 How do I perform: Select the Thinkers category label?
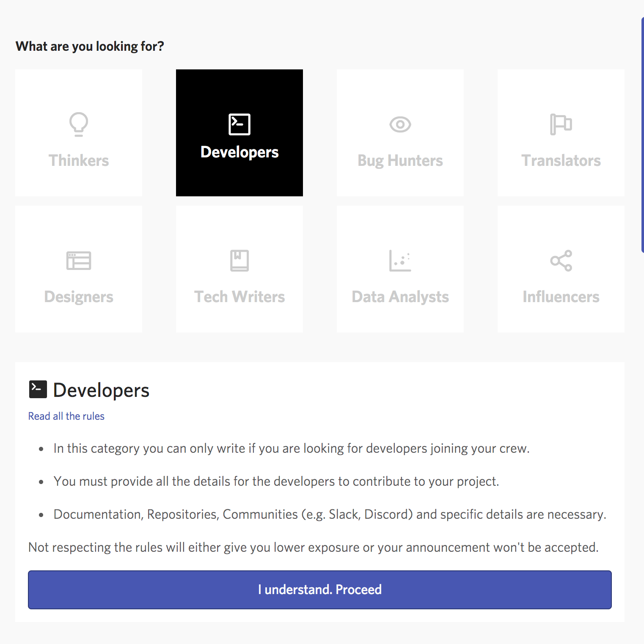pyautogui.click(x=79, y=161)
